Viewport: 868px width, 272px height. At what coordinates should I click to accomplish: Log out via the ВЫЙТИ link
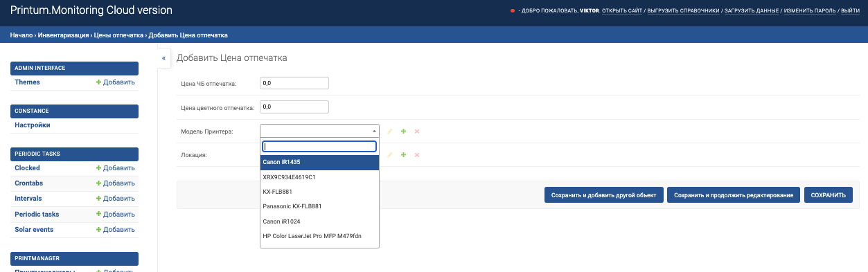[x=850, y=11]
